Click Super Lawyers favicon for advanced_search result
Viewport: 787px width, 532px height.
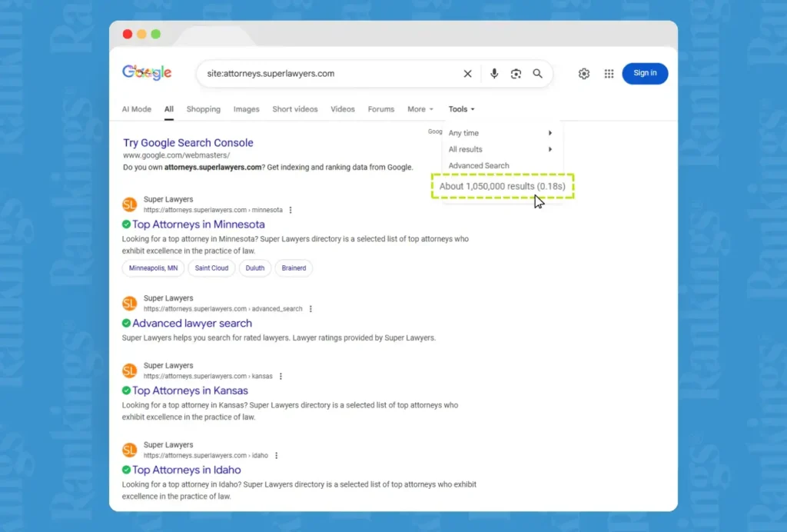(x=129, y=303)
